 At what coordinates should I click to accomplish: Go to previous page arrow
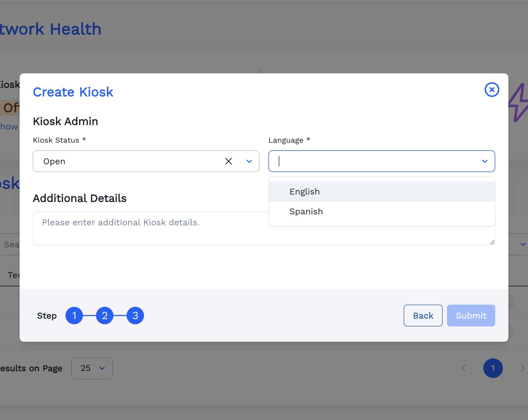click(x=463, y=368)
